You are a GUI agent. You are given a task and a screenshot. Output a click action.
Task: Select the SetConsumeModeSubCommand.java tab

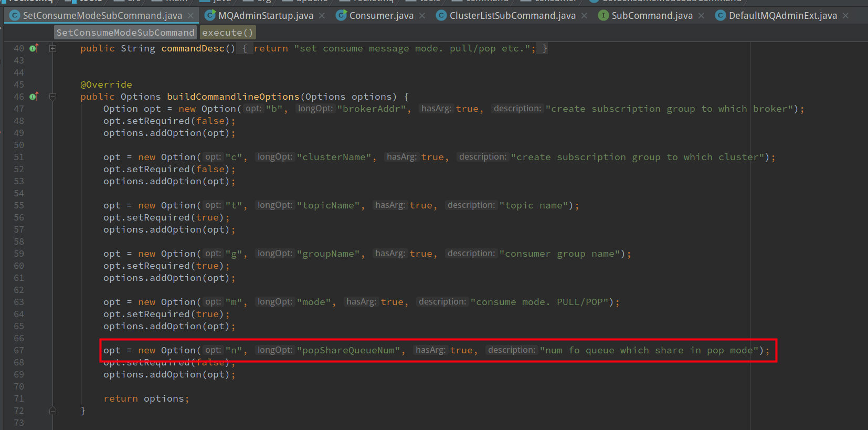(x=102, y=16)
